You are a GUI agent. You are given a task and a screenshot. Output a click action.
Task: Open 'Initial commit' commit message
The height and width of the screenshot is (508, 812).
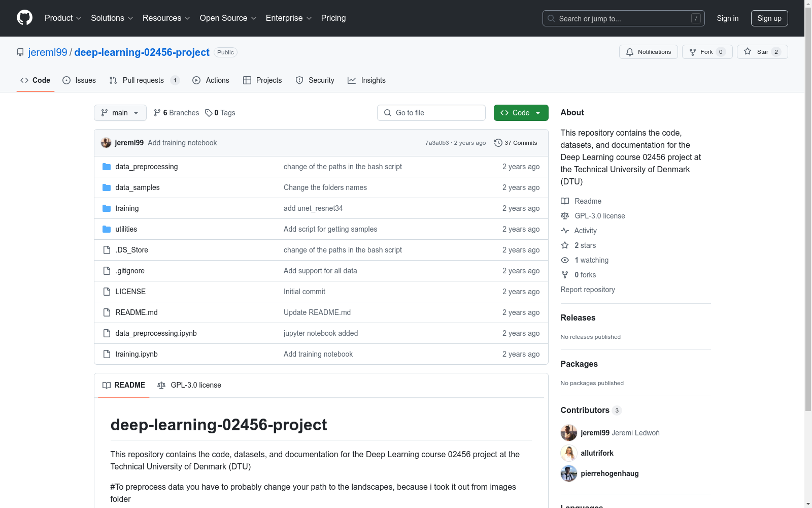pos(304,292)
